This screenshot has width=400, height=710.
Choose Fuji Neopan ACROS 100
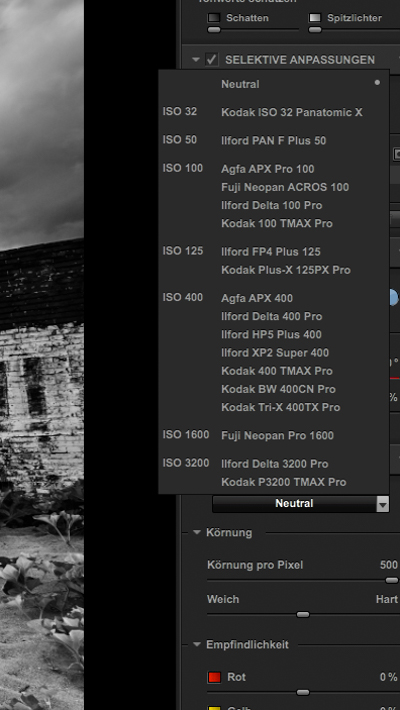285,187
